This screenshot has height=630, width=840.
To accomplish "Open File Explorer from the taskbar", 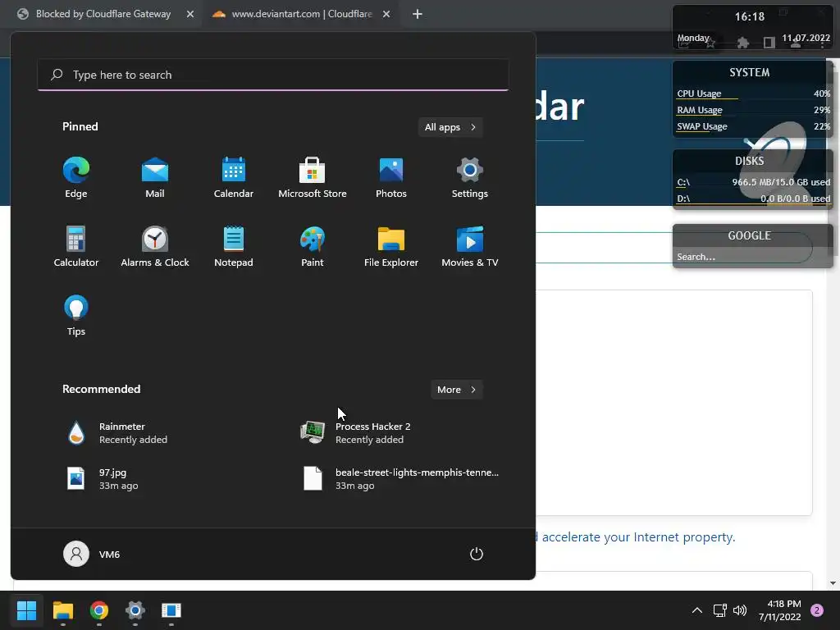I will point(63,610).
